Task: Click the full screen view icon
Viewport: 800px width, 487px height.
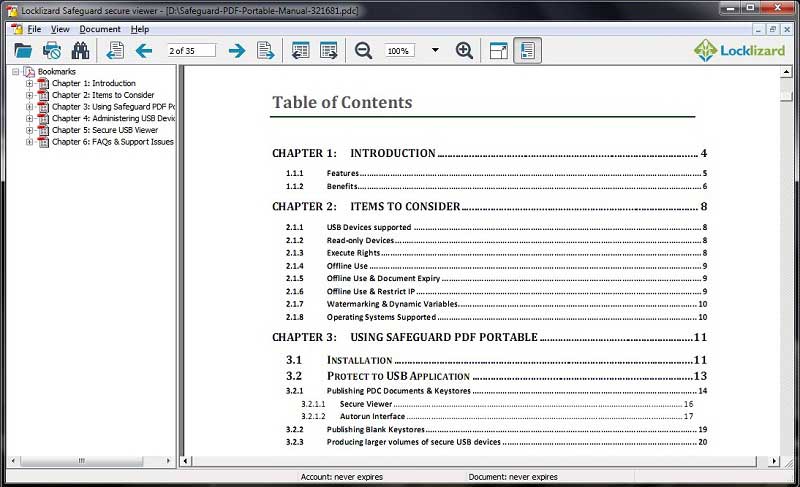Action: pos(498,50)
